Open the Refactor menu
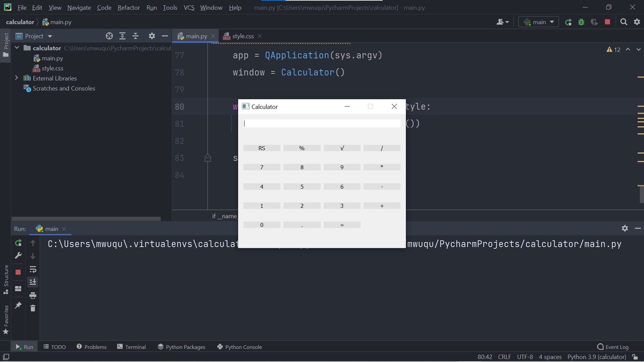Viewport: 644px width, 362px height. coord(128,7)
